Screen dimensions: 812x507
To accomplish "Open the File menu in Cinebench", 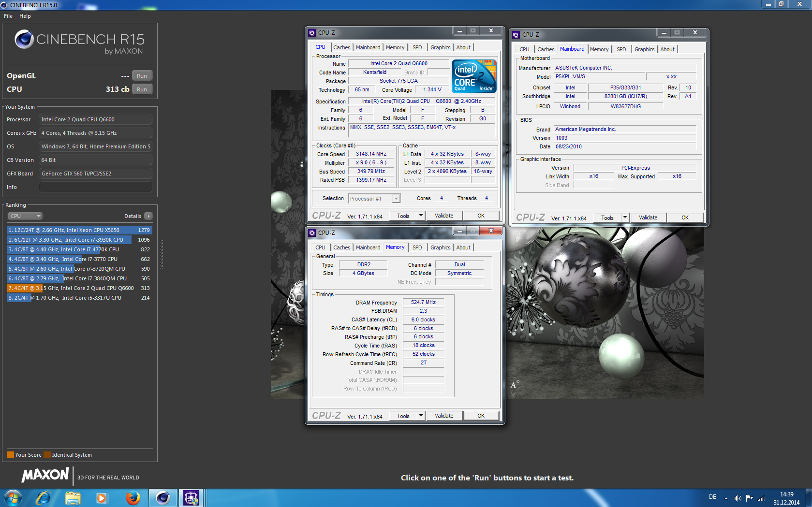I will 8,16.
